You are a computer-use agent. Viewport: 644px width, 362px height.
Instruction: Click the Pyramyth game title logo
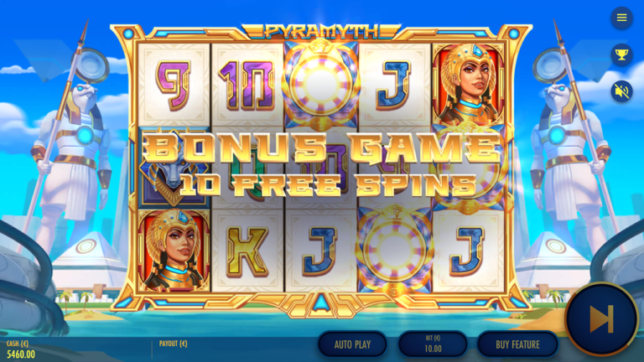coord(322,31)
